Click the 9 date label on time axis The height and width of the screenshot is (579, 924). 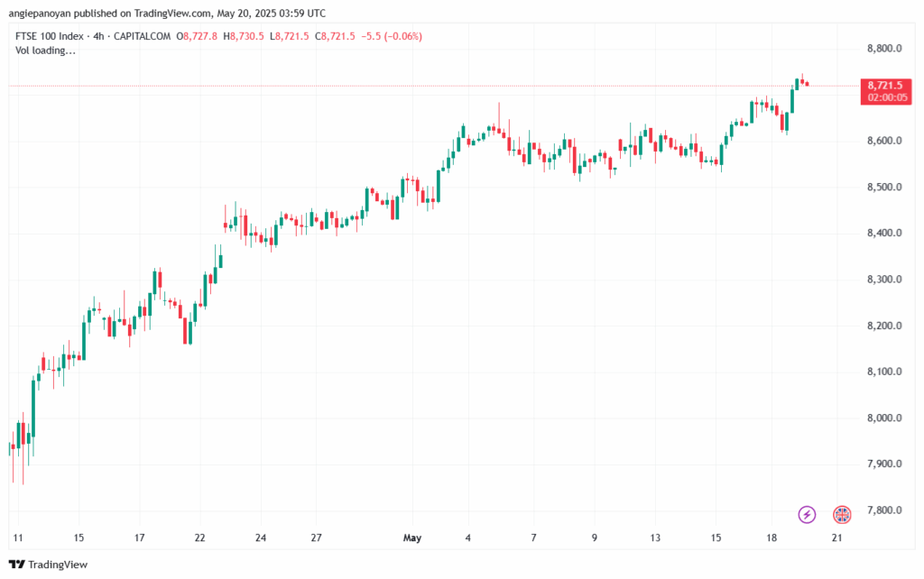pos(595,538)
